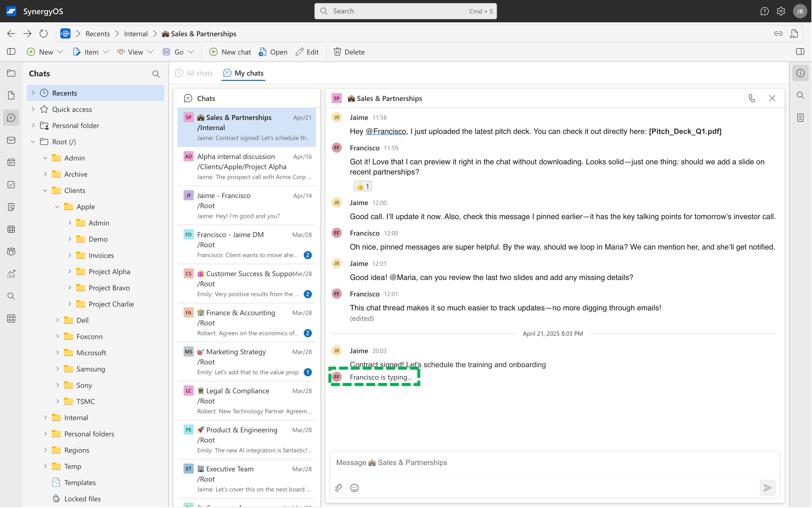Screen dimensions: 812x508
Task: Toggle the right side panel visibility
Action: [800, 52]
